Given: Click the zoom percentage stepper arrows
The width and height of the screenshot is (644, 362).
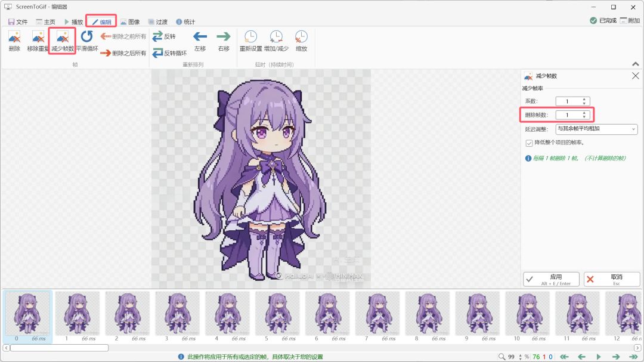Looking at the screenshot, I should (521, 357).
